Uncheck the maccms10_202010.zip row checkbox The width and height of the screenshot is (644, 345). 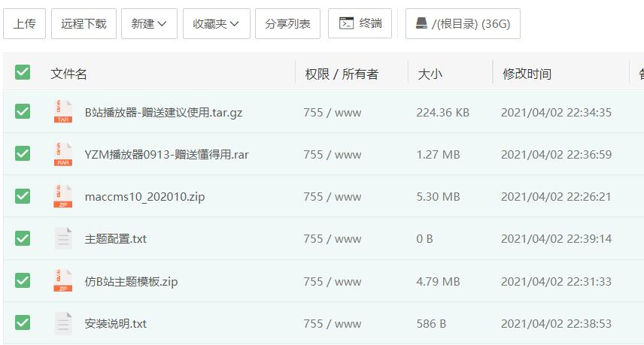(x=23, y=195)
